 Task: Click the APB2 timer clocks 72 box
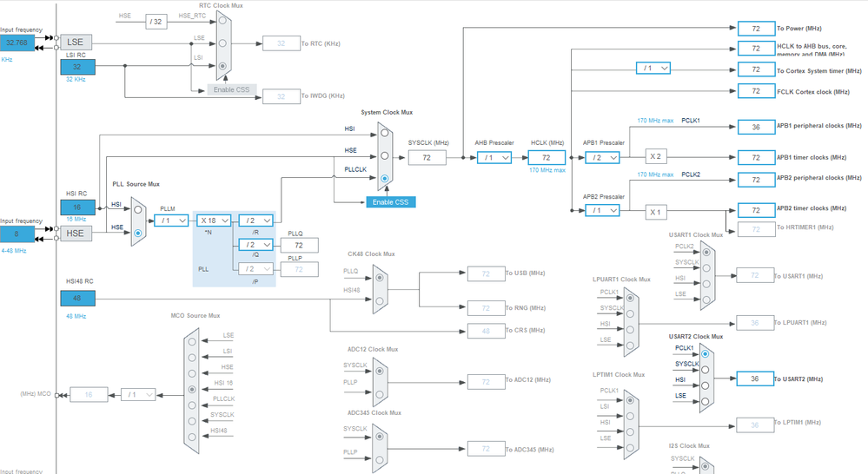point(756,210)
